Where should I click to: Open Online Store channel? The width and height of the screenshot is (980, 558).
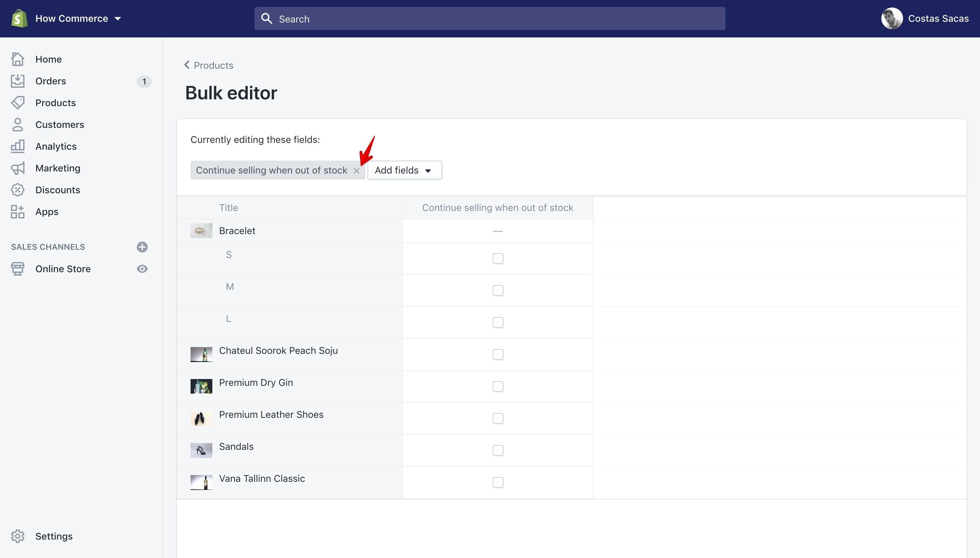[x=63, y=269]
